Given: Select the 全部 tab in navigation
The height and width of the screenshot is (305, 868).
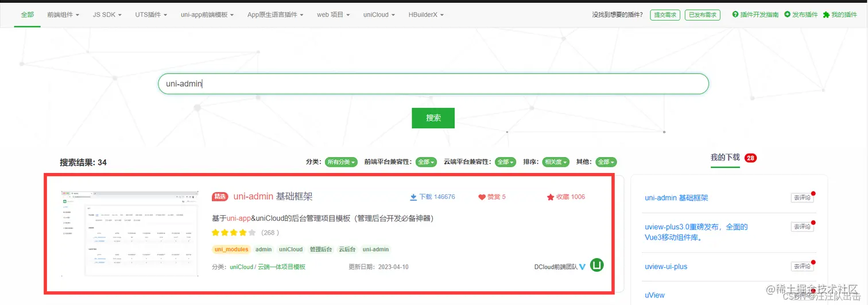Looking at the screenshot, I should (x=28, y=14).
